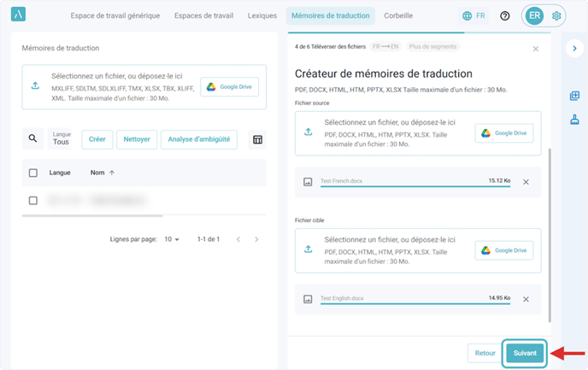This screenshot has height=370, width=588.
Task: Sort the table by Nom column
Action: tap(102, 173)
